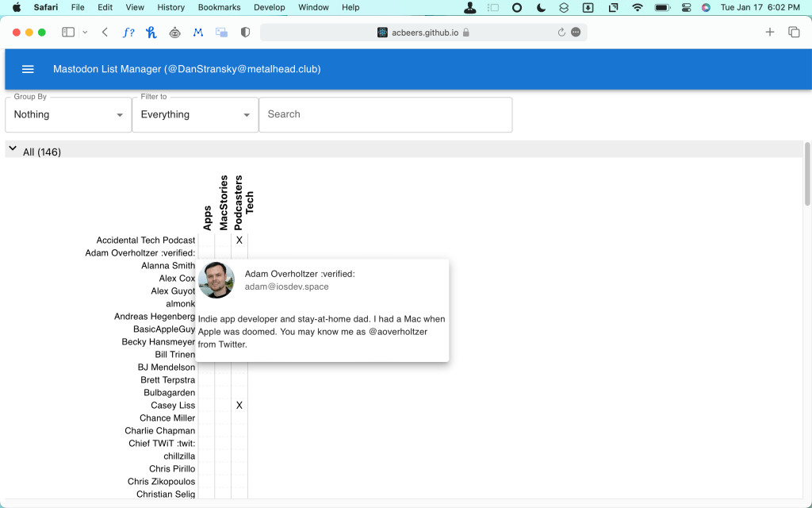This screenshot has height=508, width=812.
Task: Click inside the Search field
Action: point(385,114)
